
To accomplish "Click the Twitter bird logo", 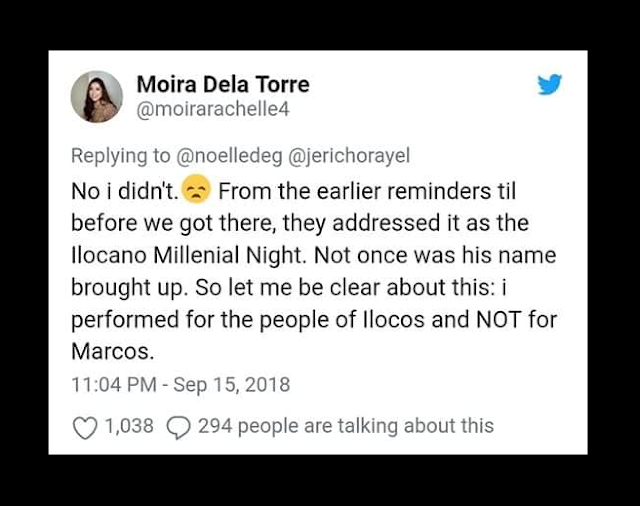I will (549, 85).
